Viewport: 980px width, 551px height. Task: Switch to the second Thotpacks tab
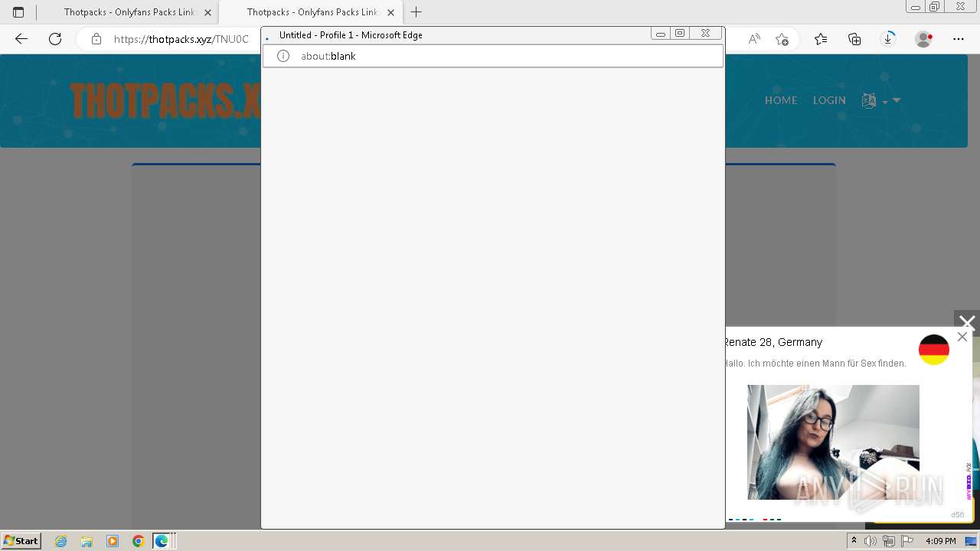311,12
